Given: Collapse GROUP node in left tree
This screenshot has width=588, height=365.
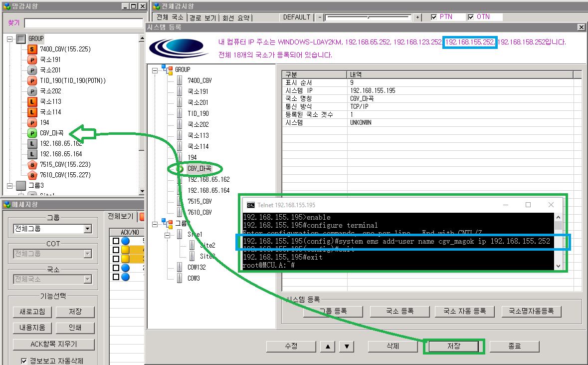Looking at the screenshot, I should [10, 38].
